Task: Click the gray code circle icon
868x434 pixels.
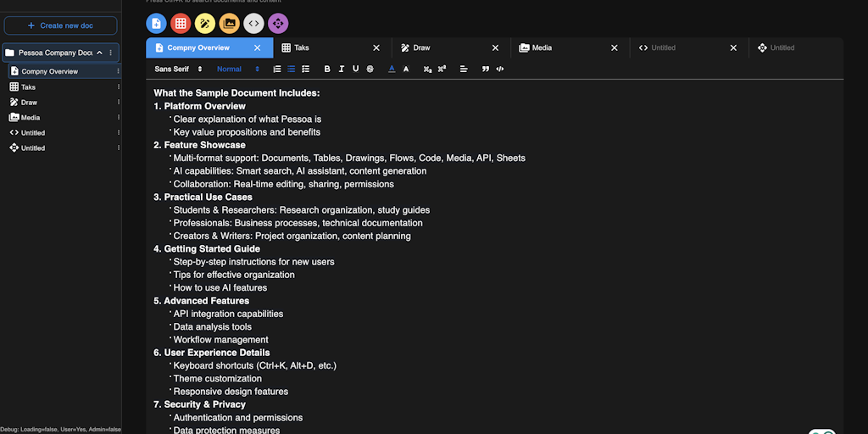Action: 253,23
